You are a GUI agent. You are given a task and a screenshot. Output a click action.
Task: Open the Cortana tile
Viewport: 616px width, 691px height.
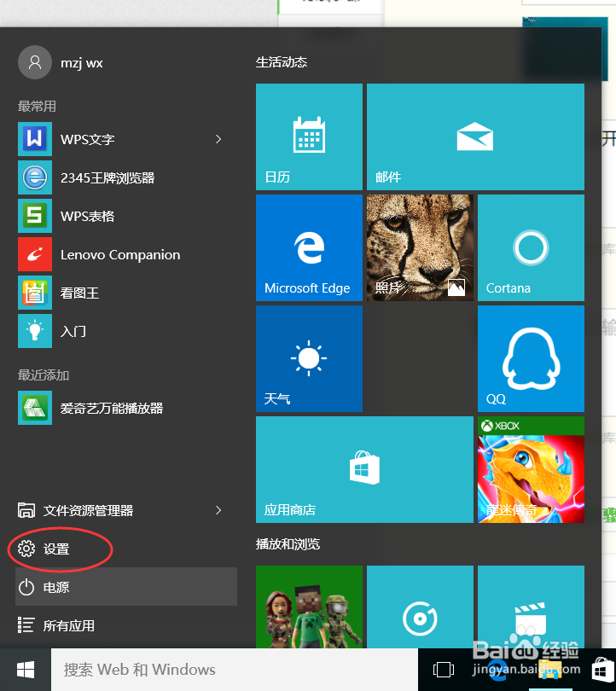coord(531,247)
